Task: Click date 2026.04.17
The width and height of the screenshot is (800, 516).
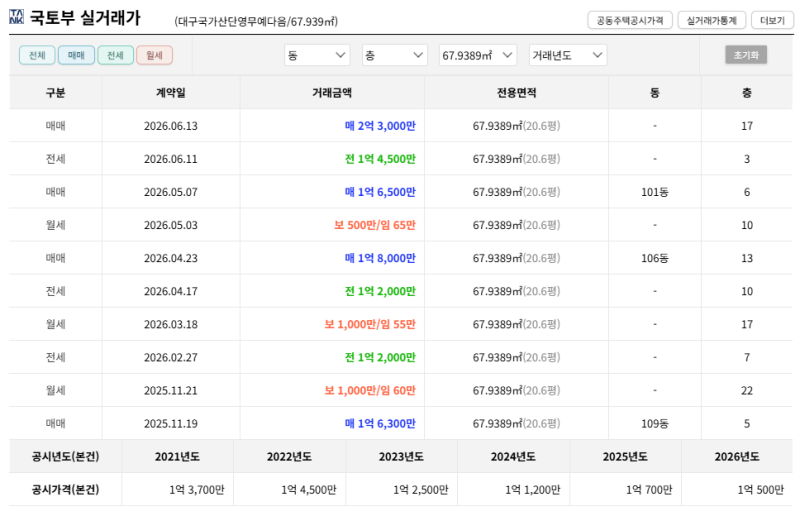Action: (171, 291)
